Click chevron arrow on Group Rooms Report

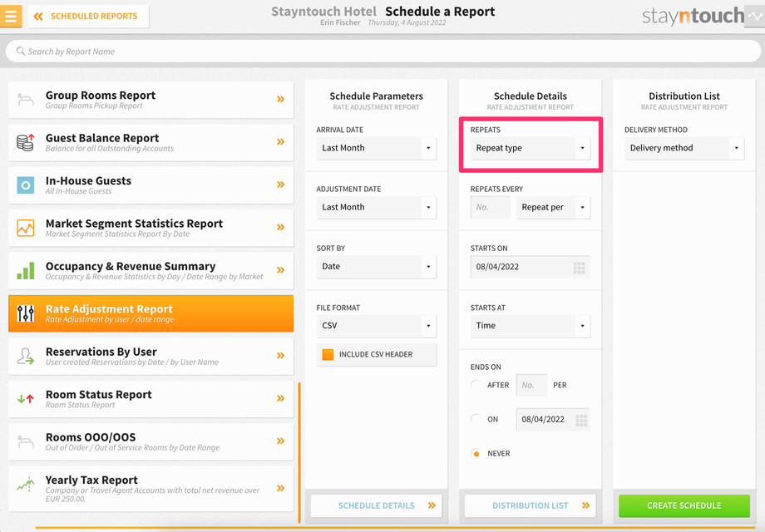280,99
